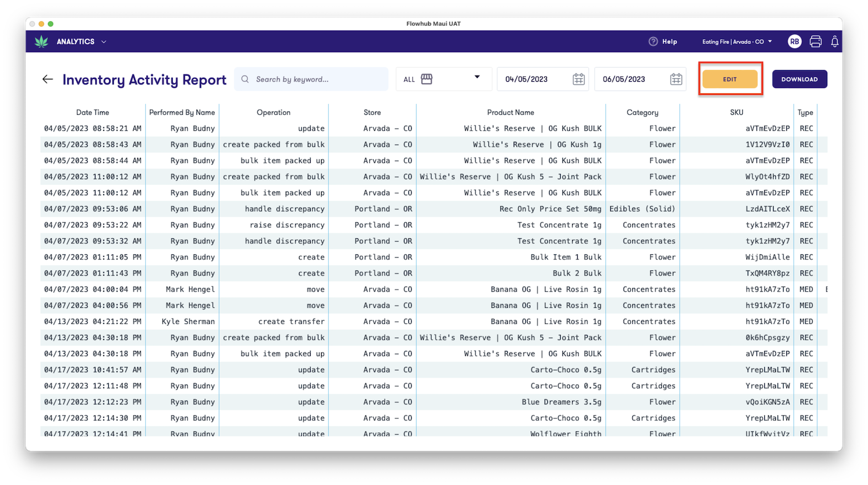Click the search magnifier icon
This screenshot has width=868, height=485.
(x=245, y=79)
